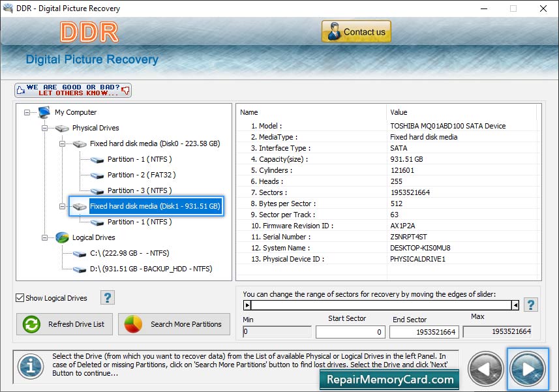Select logical drive D:\ BACKUP_HDD
This screenshot has width=559, height=392.
tap(151, 269)
